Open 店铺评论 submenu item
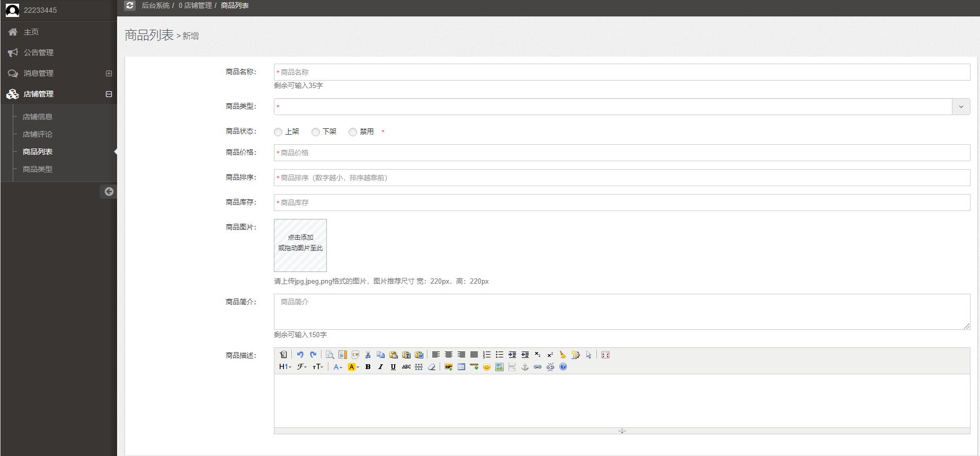This screenshot has height=456, width=980. pyautogui.click(x=38, y=134)
